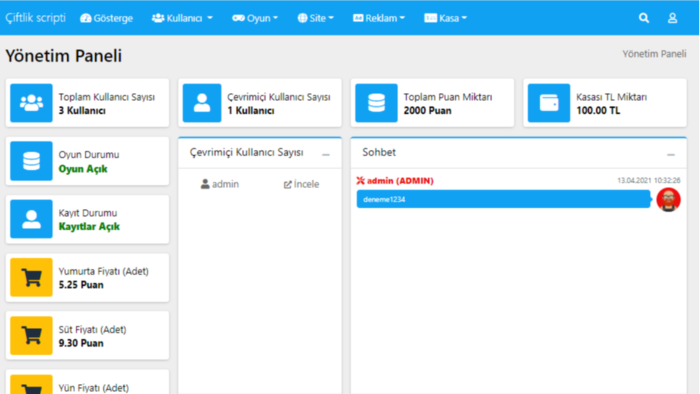Click the Süt Fiyatı (Adet) label
Viewport: 700px width, 394px height.
pos(92,329)
